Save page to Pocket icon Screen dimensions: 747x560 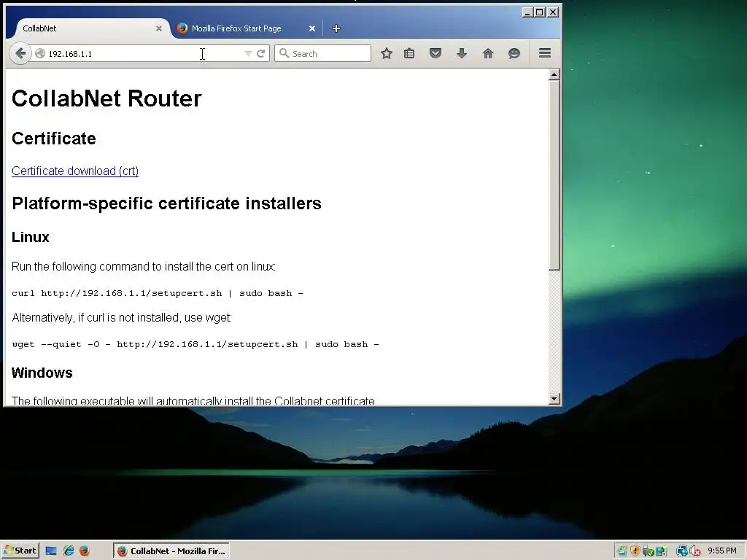pos(436,53)
